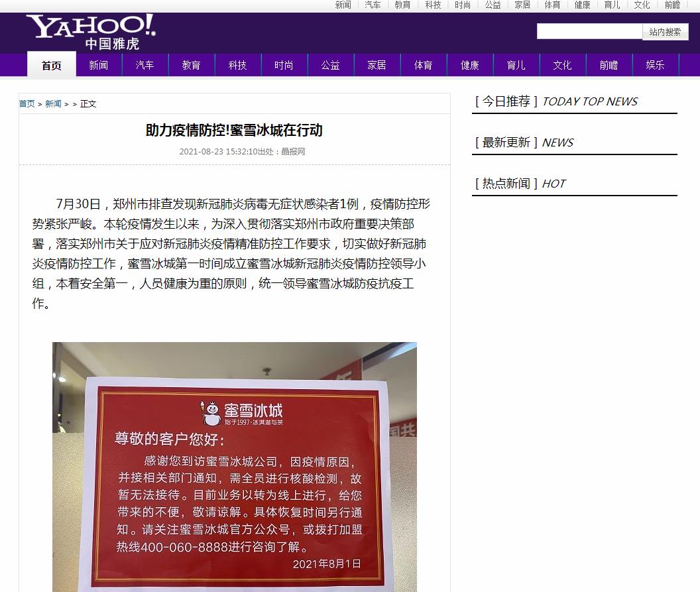Click the 蜜雪冰城 notice photo
Screen dimensions: 700x592
tap(235, 467)
